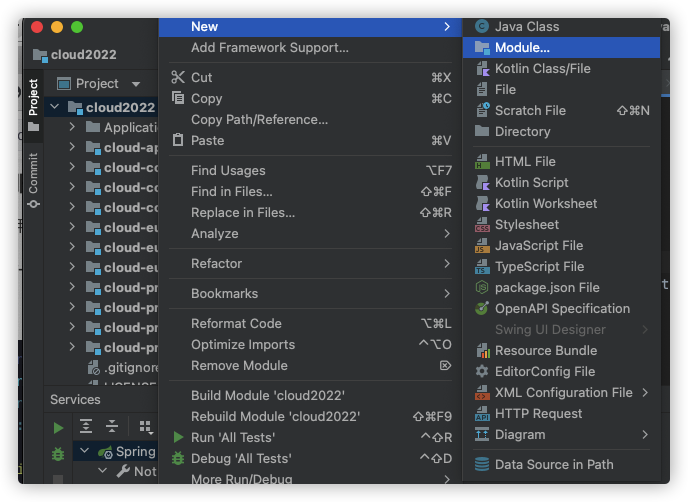The image size is (688, 502).
Task: Open the Bookmarks submenu
Action: coord(310,293)
